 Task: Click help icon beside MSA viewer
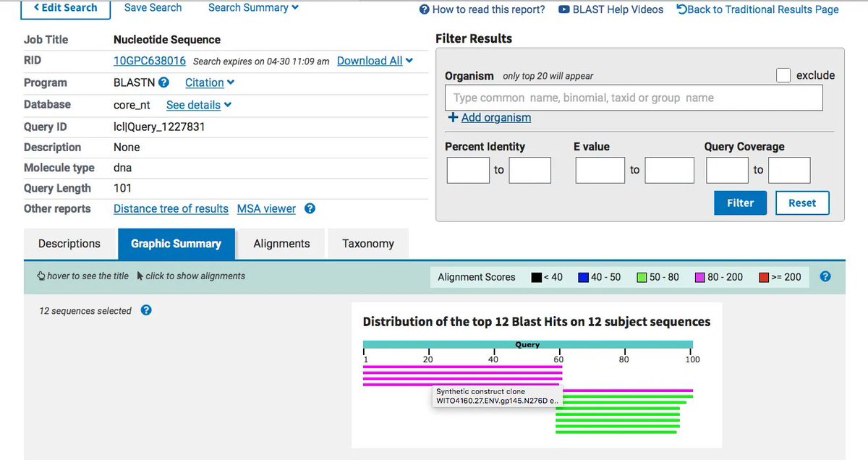coord(310,208)
